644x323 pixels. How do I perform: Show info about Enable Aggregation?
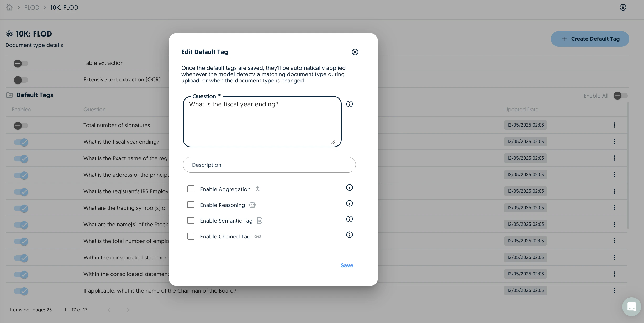pyautogui.click(x=350, y=187)
